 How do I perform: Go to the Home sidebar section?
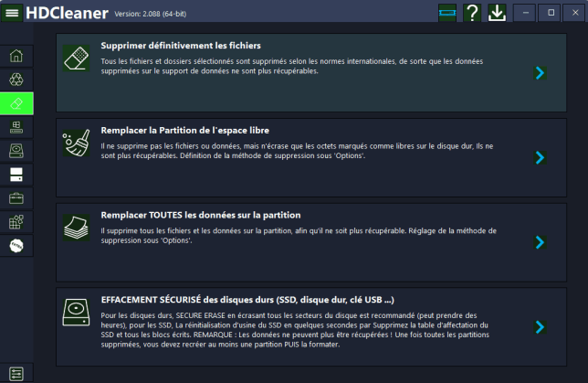(16, 56)
